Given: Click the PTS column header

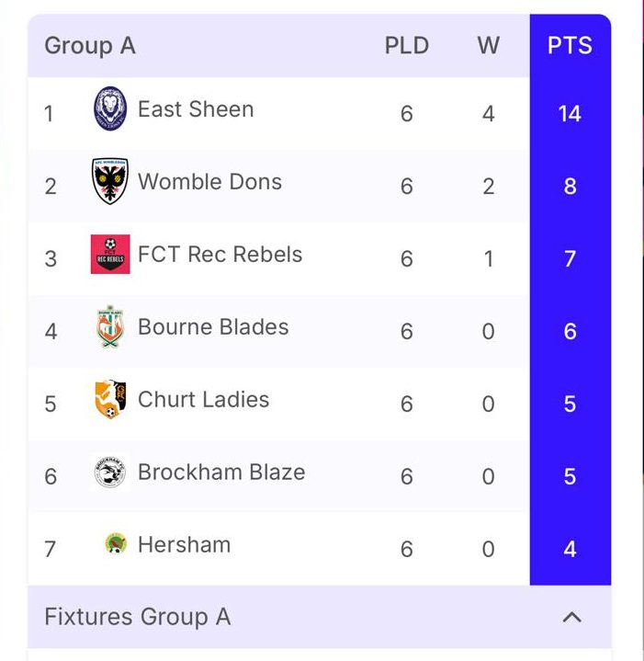Looking at the screenshot, I should pos(570,45).
